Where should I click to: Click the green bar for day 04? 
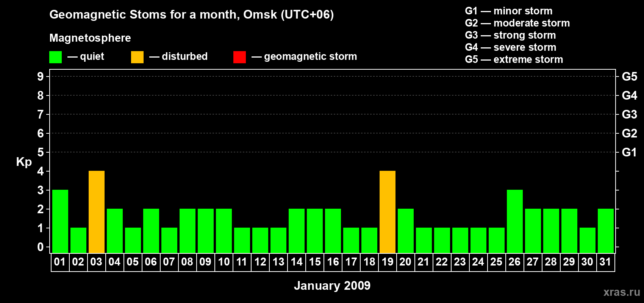tap(115, 231)
